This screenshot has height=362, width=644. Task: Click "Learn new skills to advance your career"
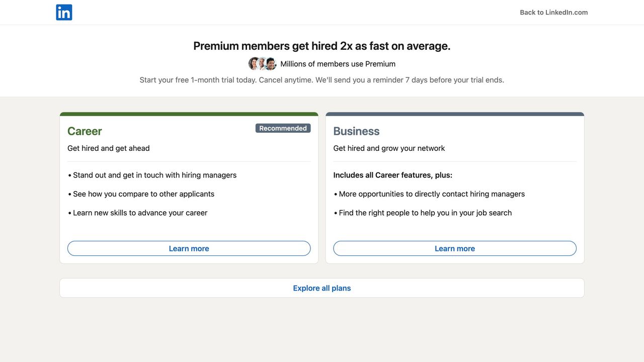pyautogui.click(x=140, y=213)
